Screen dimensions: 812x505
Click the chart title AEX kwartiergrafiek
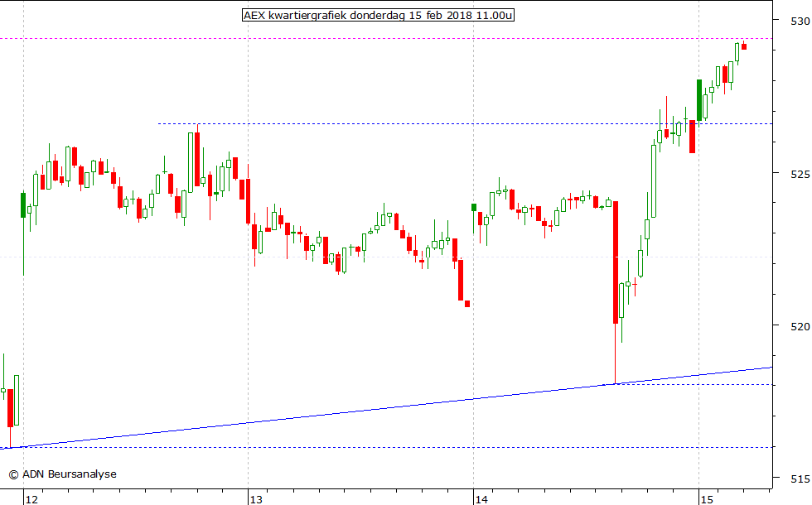[x=378, y=15]
